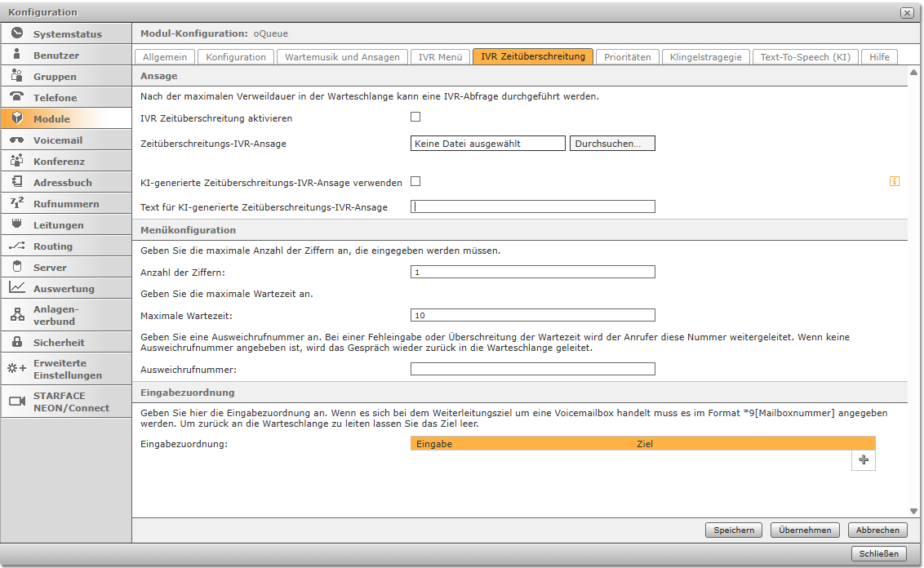Screen dimensions: 924x568
Task: Click the orange info icon
Action: [894, 181]
